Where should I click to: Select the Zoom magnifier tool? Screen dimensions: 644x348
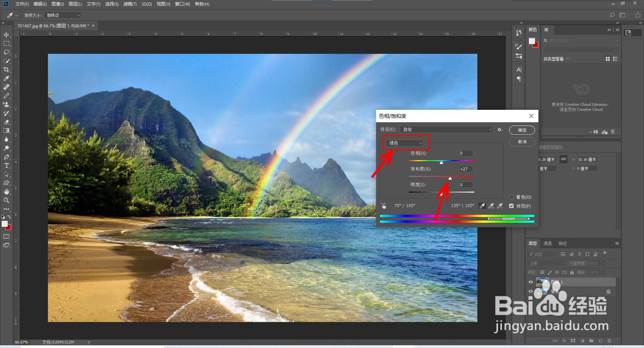click(6, 200)
